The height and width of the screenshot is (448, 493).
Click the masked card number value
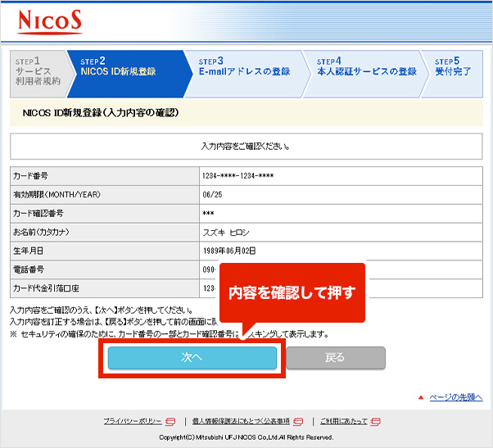click(237, 175)
